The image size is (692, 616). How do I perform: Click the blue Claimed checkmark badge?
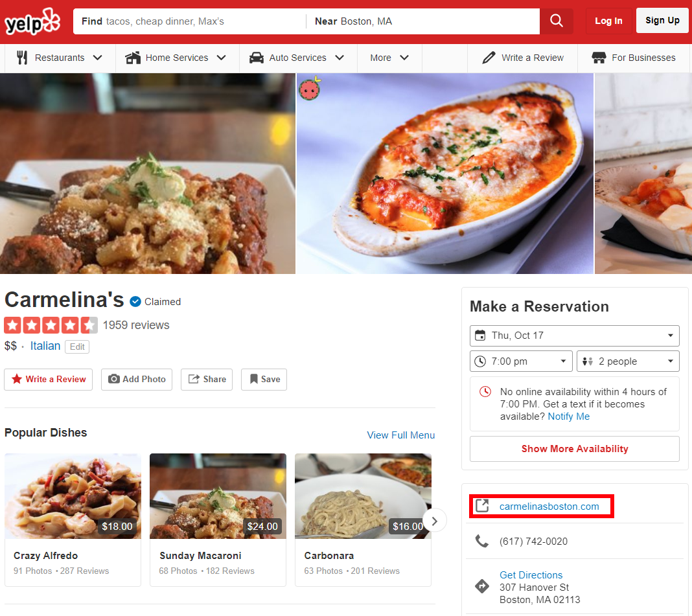point(135,301)
